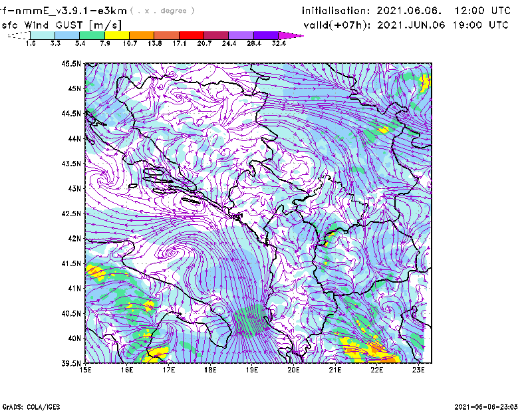Click the 18E longitude label
Screen dimensions: 532x411
click(x=210, y=370)
